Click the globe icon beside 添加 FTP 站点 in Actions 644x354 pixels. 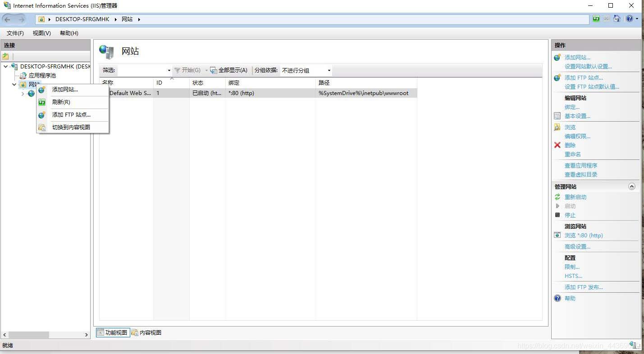(x=557, y=77)
